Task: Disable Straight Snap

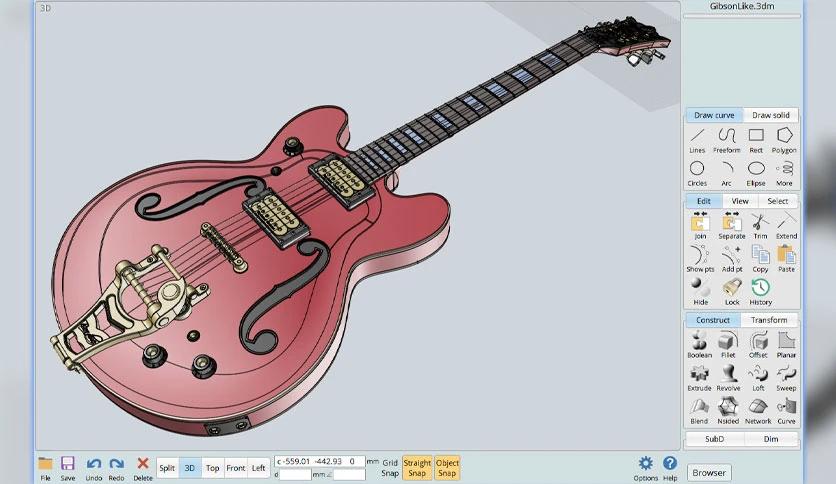Action: (417, 468)
